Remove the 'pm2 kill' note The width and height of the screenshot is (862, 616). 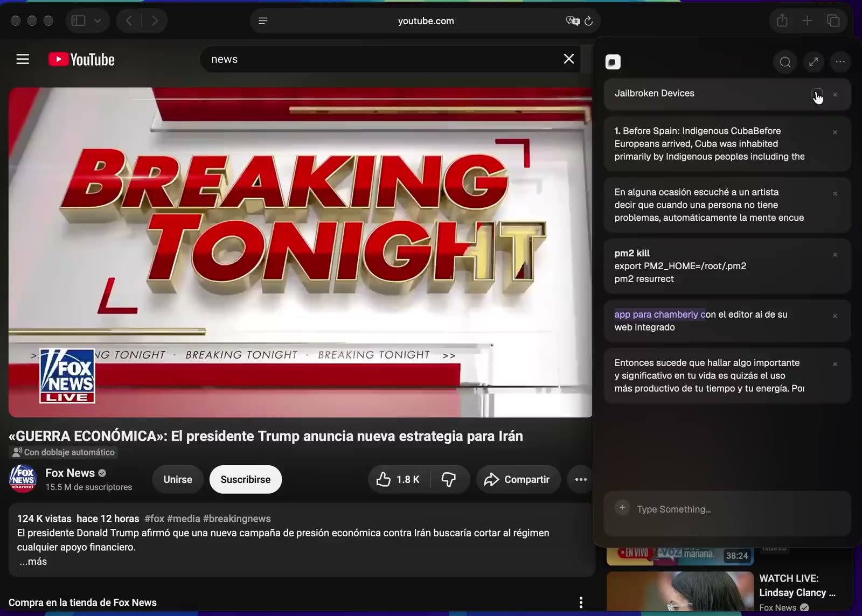point(835,255)
